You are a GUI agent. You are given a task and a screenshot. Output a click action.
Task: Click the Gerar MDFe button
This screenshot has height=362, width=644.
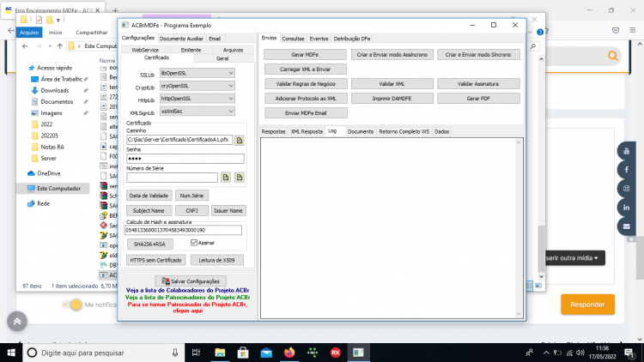pyautogui.click(x=305, y=55)
